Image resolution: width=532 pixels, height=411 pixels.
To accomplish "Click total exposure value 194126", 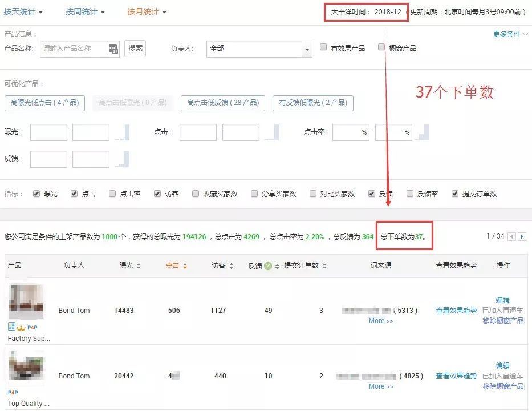I will point(194,237).
